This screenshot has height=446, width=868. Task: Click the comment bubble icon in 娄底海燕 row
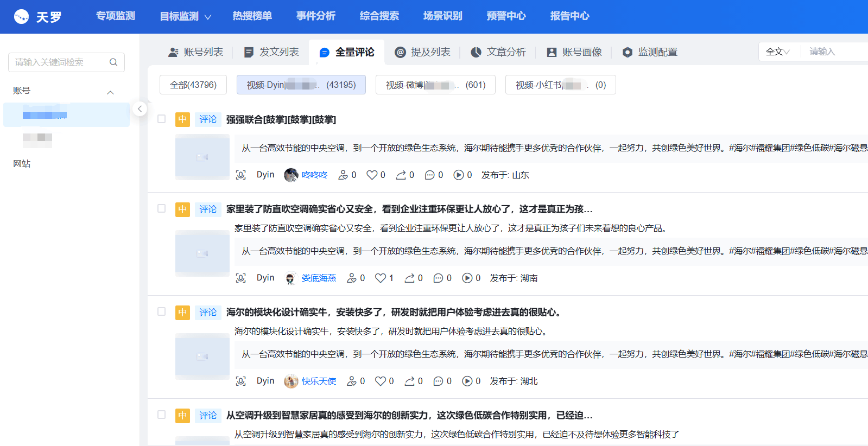point(439,278)
